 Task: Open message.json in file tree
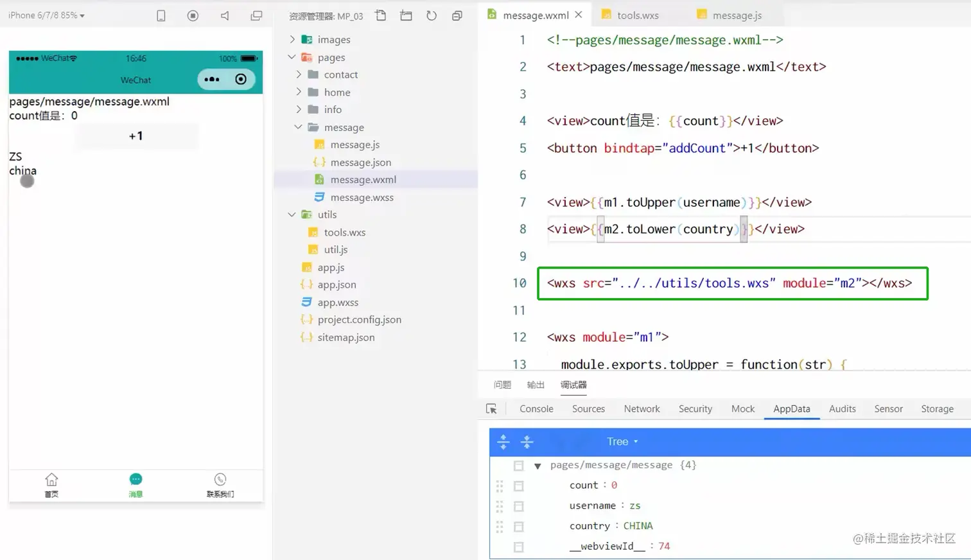point(360,162)
